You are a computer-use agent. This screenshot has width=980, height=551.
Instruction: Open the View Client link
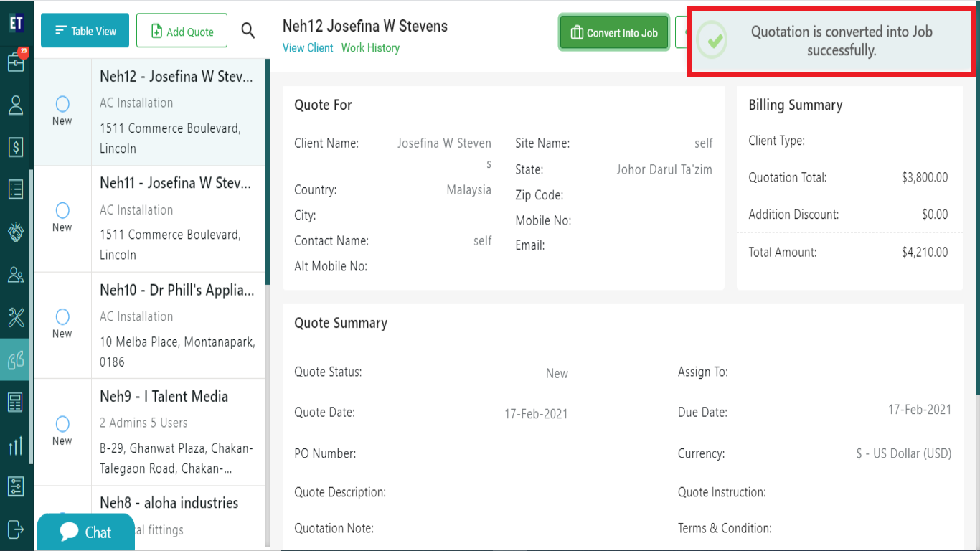tap(308, 48)
